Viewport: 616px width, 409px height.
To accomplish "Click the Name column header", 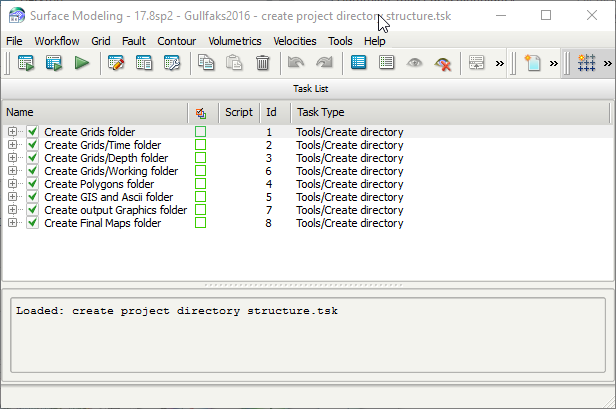I will pyautogui.click(x=20, y=113).
